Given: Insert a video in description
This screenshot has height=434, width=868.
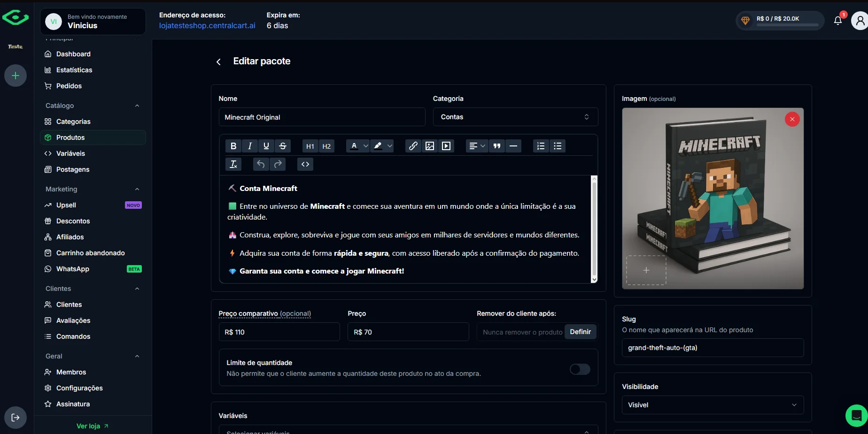Looking at the screenshot, I should [446, 146].
